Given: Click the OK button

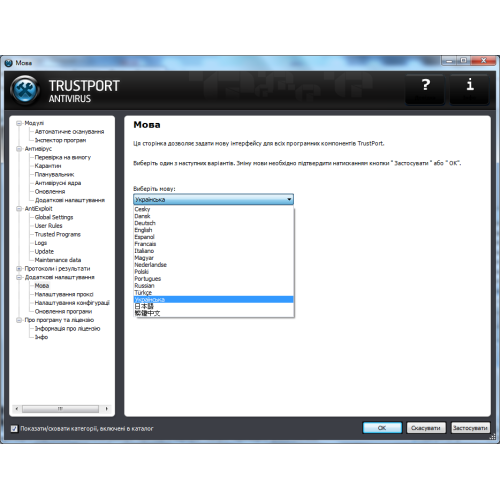Looking at the screenshot, I should click(x=382, y=428).
